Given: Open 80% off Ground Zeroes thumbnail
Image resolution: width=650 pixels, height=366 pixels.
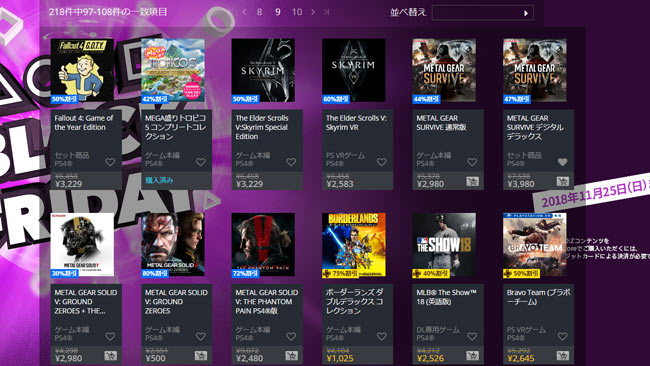Looking at the screenshot, I should [x=173, y=245].
